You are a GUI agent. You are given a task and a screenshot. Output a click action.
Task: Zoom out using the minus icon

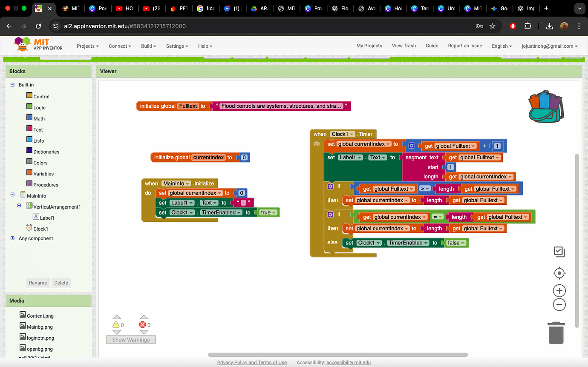pos(559,304)
